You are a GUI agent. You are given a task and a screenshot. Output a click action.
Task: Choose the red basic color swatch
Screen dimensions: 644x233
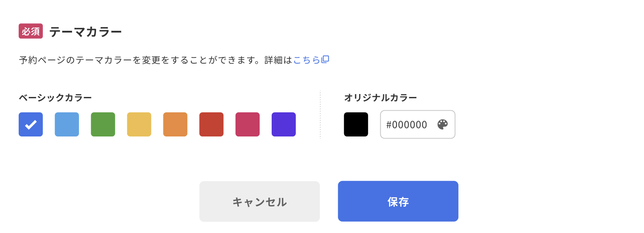click(211, 124)
